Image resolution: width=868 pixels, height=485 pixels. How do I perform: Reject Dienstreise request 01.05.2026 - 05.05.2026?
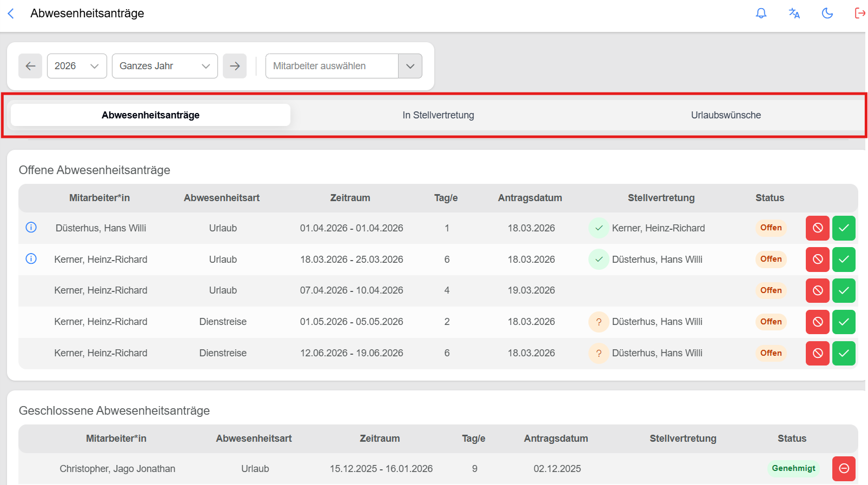(x=817, y=322)
